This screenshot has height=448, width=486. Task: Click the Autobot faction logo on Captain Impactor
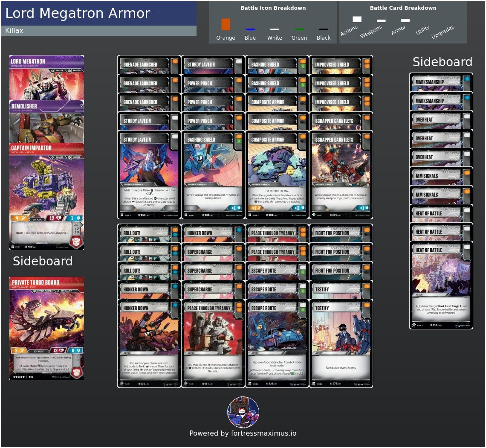[x=76, y=241]
